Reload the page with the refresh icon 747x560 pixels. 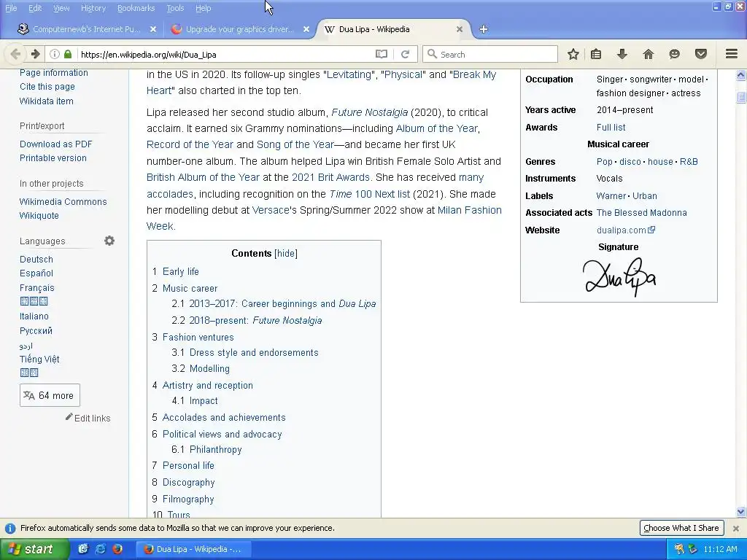pyautogui.click(x=405, y=54)
